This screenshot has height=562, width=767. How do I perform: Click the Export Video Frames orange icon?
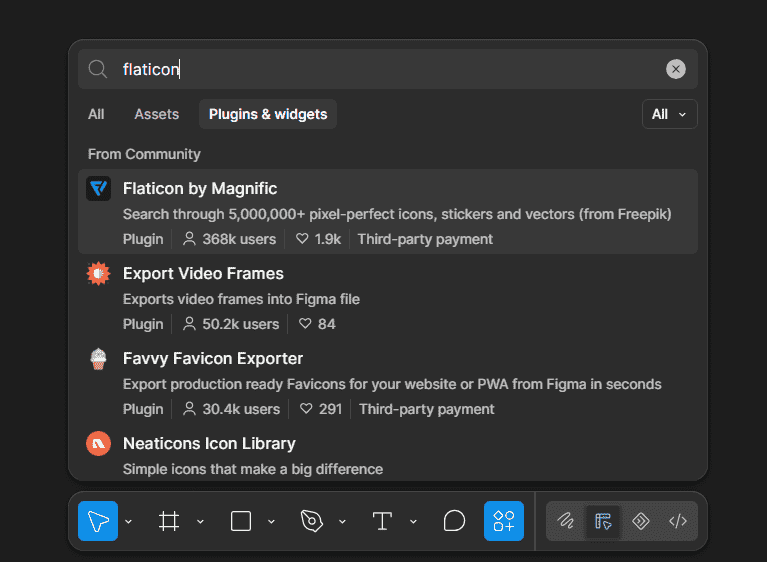tap(98, 273)
